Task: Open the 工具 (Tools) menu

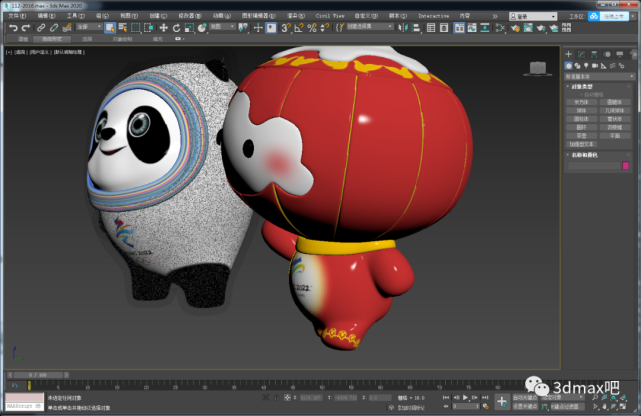Action: (x=76, y=16)
